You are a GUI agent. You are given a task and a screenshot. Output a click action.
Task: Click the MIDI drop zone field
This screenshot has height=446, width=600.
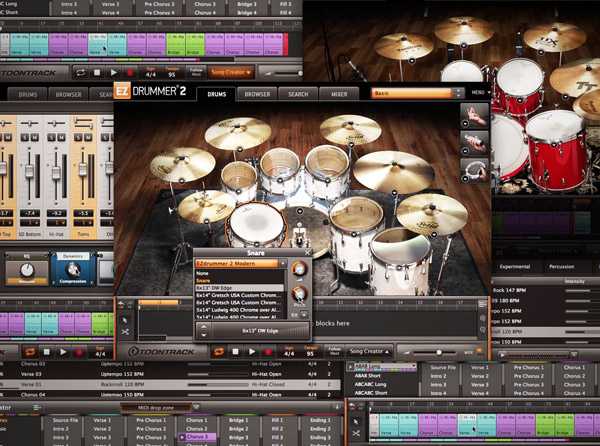[155, 408]
